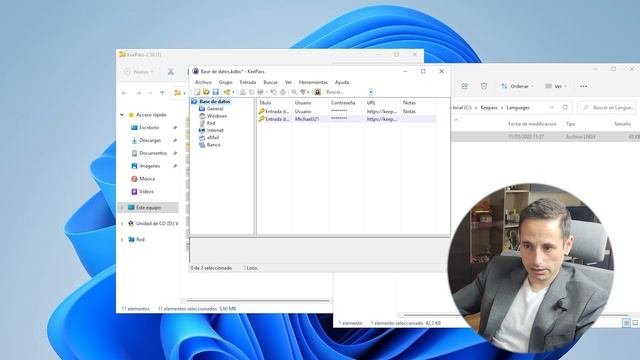Image resolution: width=640 pixels, height=360 pixels.
Task: Click the Nuevo button in left Explorer window
Action: click(x=139, y=72)
